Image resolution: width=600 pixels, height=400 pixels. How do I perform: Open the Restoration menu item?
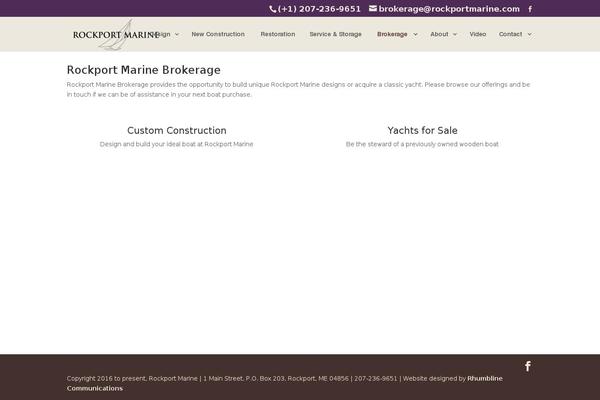point(278,34)
